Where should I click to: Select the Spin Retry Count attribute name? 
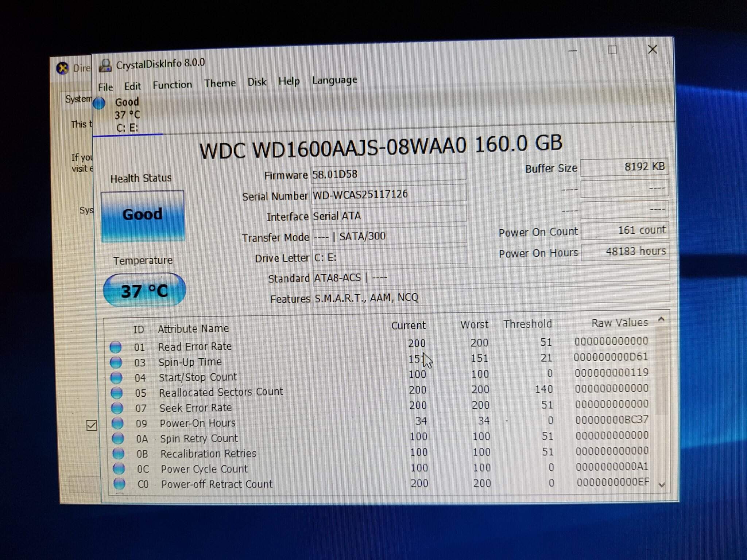199,438
